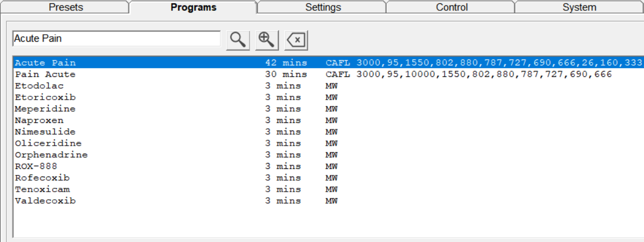The width and height of the screenshot is (644, 242).
Task: Click the Naproxen program row
Action: [x=39, y=120]
